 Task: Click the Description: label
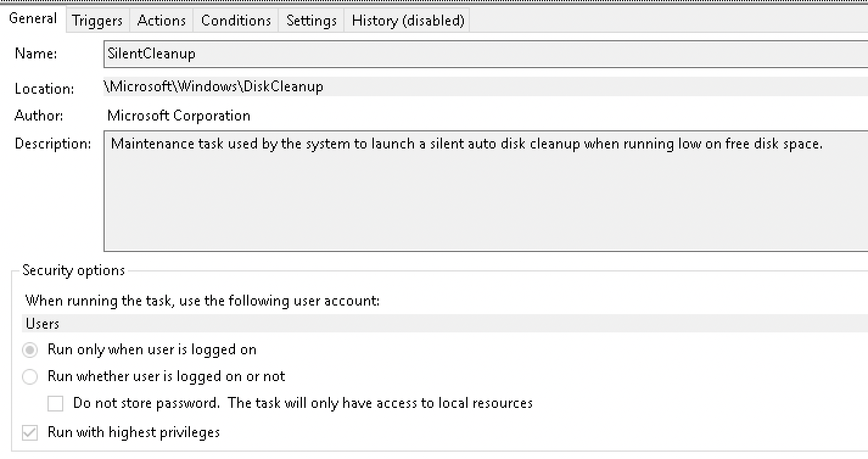pyautogui.click(x=53, y=144)
